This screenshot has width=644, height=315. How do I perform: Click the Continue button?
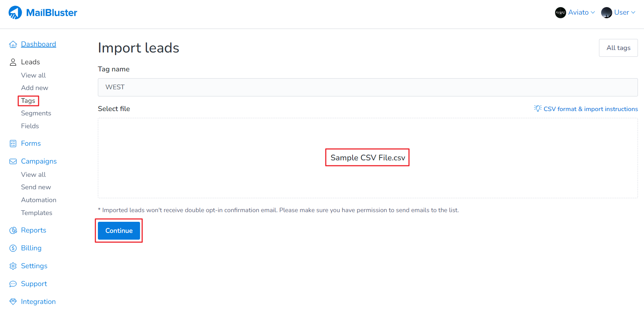tap(119, 230)
